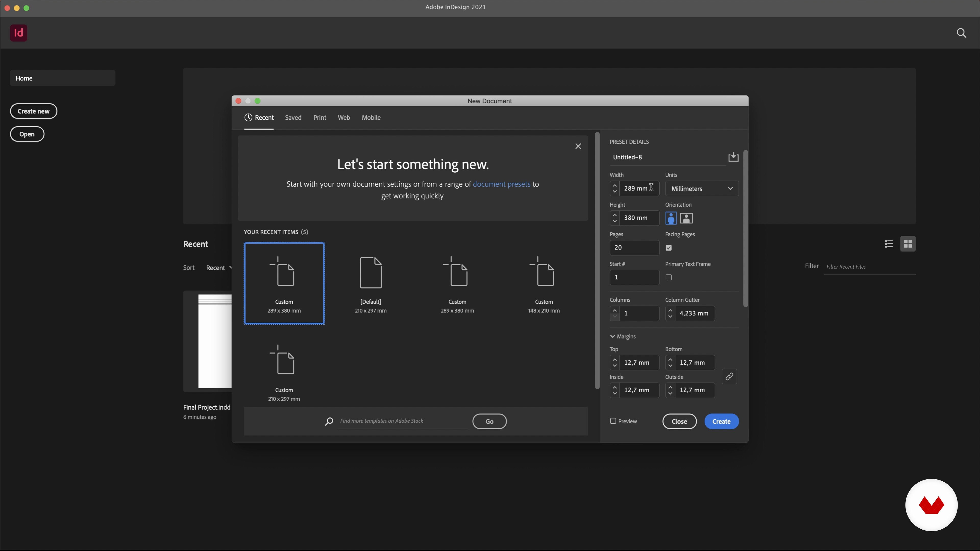Image resolution: width=980 pixels, height=551 pixels.
Task: Open the document presets link
Action: [x=501, y=184]
